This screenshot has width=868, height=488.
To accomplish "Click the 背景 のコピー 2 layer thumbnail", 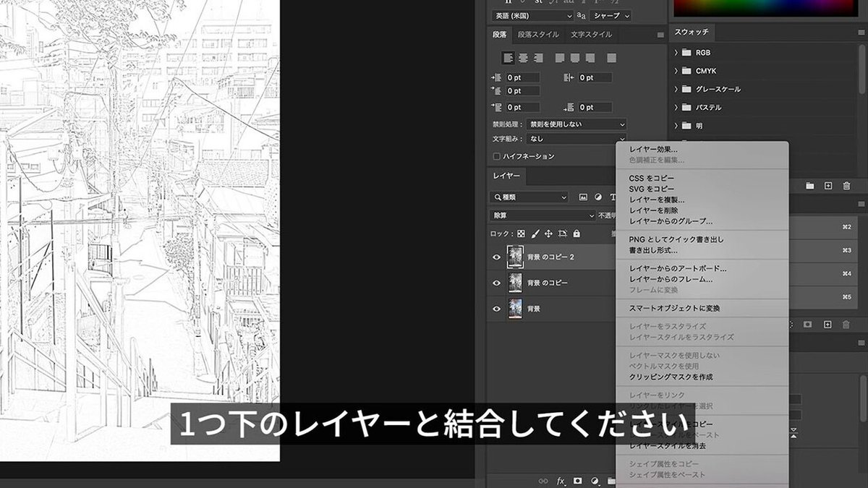I will point(516,257).
